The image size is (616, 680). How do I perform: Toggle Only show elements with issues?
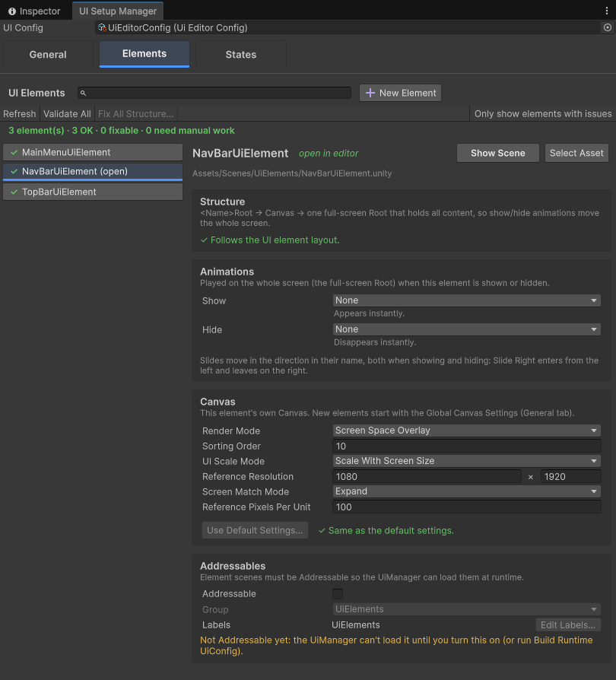543,113
